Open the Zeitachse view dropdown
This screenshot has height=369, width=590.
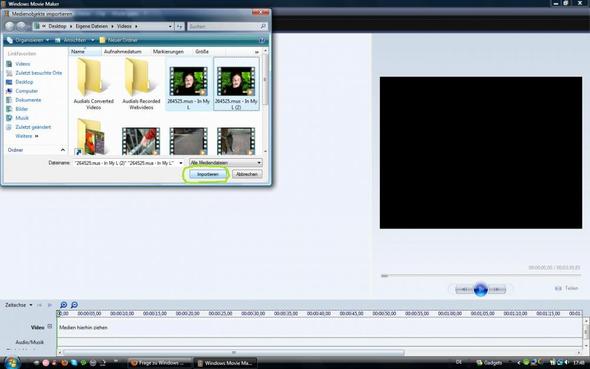coord(18,305)
